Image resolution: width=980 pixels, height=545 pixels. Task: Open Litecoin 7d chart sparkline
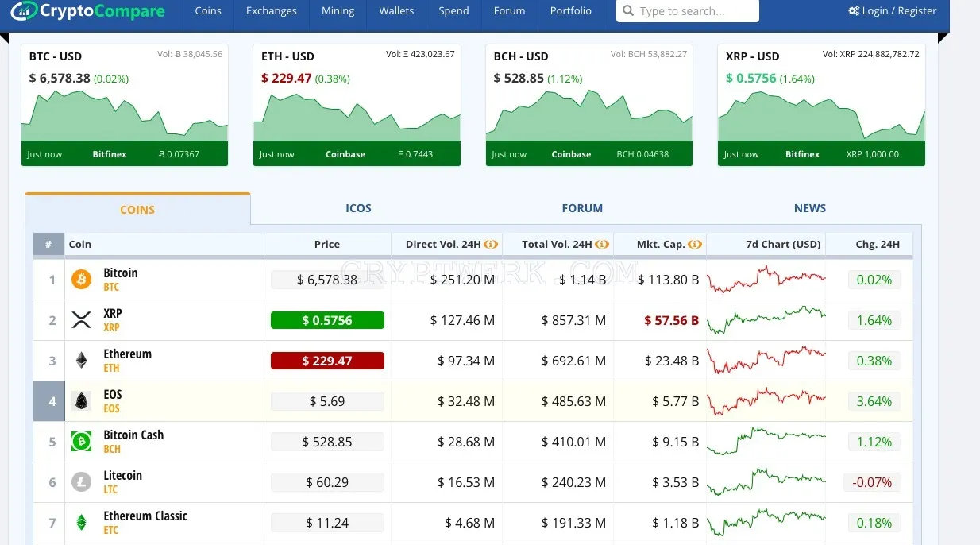[x=766, y=481]
